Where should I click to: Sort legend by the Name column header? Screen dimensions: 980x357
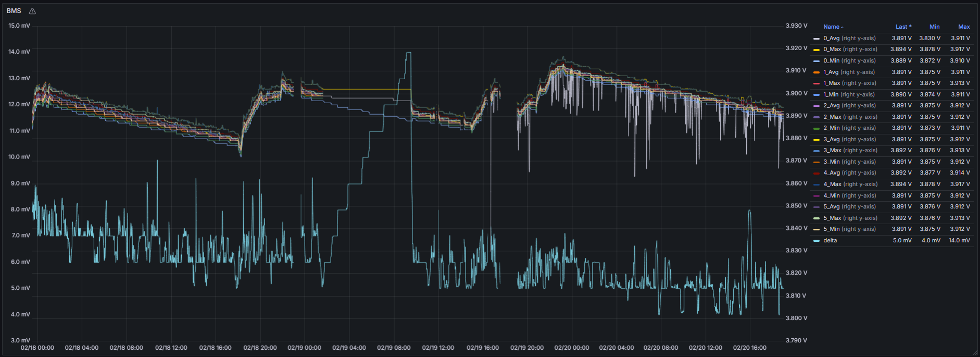(831, 27)
